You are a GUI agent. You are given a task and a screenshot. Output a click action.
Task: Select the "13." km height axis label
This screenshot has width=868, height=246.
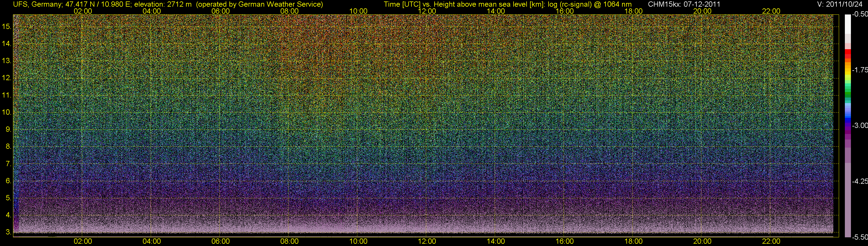tap(7, 61)
